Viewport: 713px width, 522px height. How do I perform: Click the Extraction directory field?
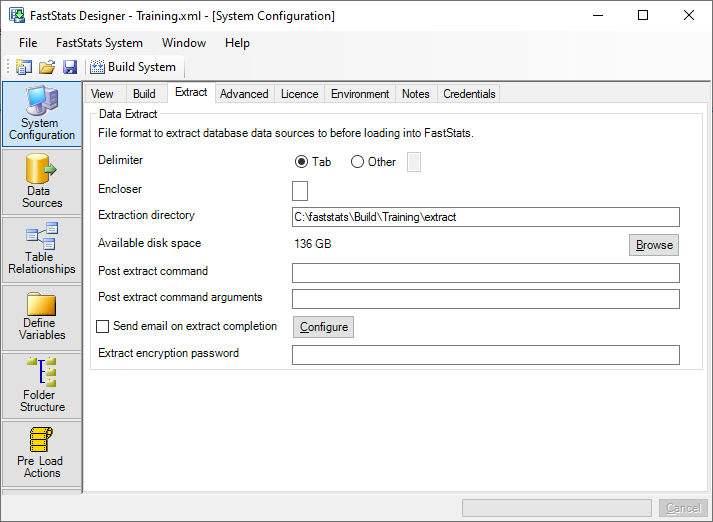click(x=486, y=217)
